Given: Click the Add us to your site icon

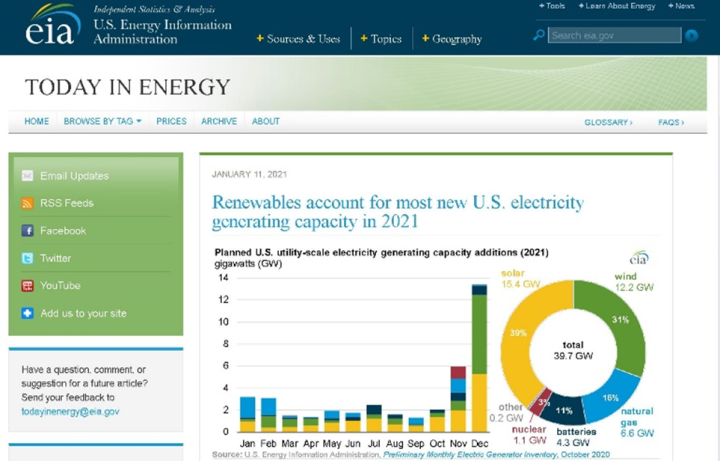Looking at the screenshot, I should click(28, 313).
